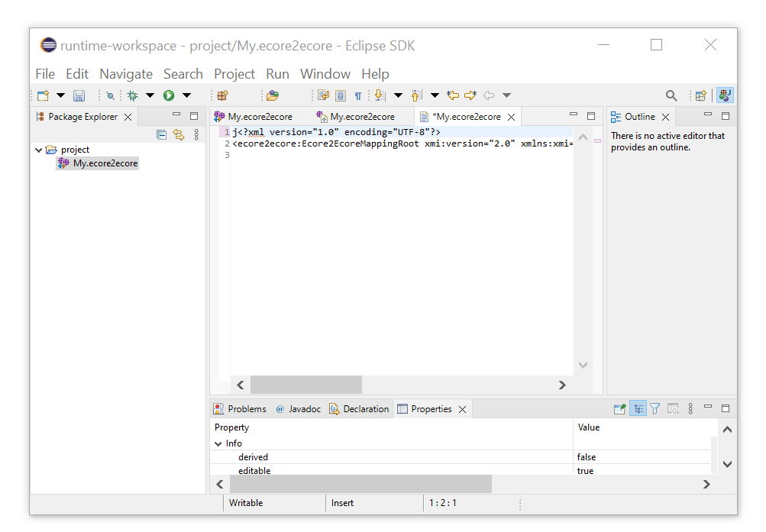Click the editor scroll right arrow
Viewport: 766px width, 532px height.
click(562, 385)
